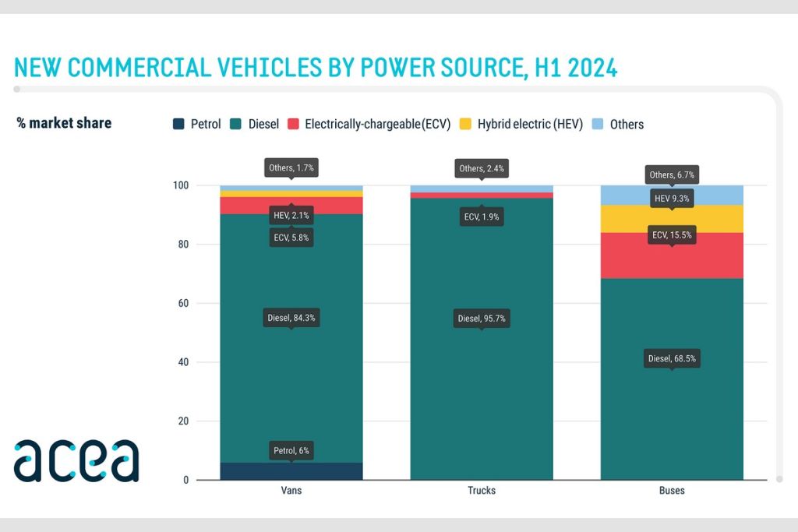This screenshot has height=532, width=798.
Task: Click the ACEA logo
Action: coord(76,460)
